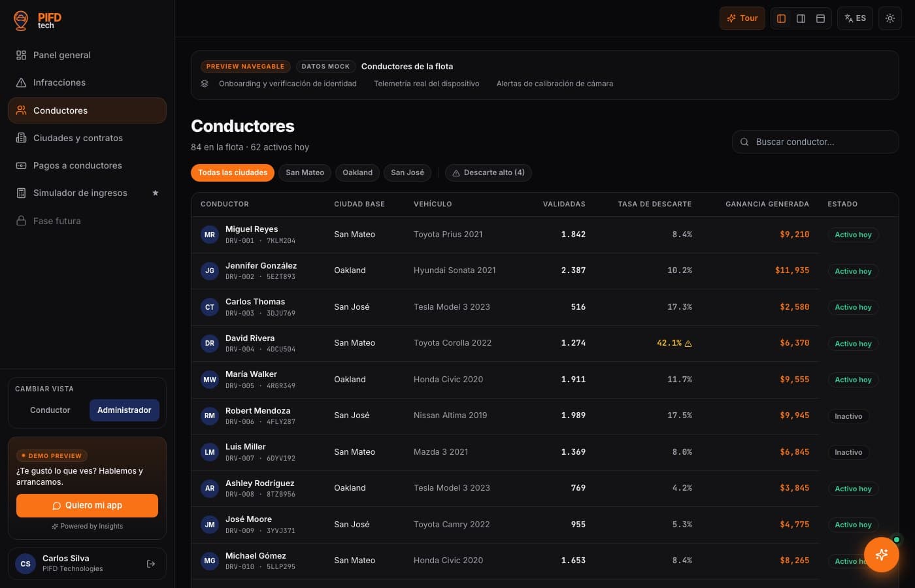The height and width of the screenshot is (588, 915).
Task: Filter drivers by San José
Action: (407, 172)
